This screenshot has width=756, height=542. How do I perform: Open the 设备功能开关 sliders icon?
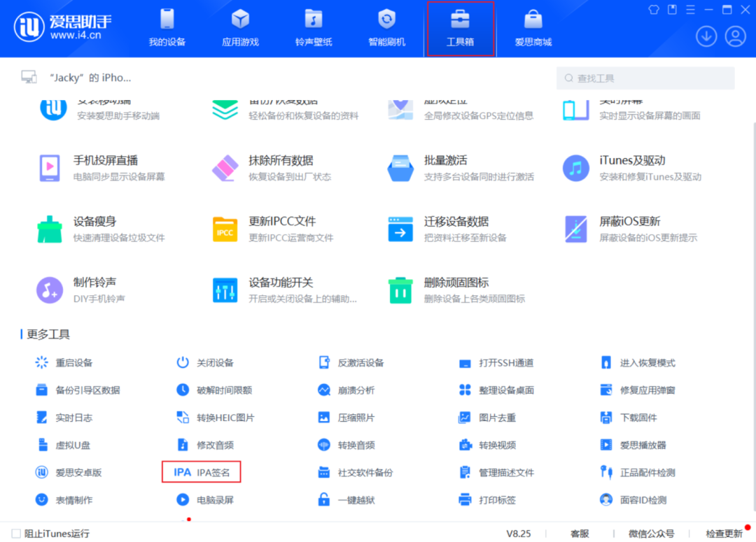click(x=225, y=290)
